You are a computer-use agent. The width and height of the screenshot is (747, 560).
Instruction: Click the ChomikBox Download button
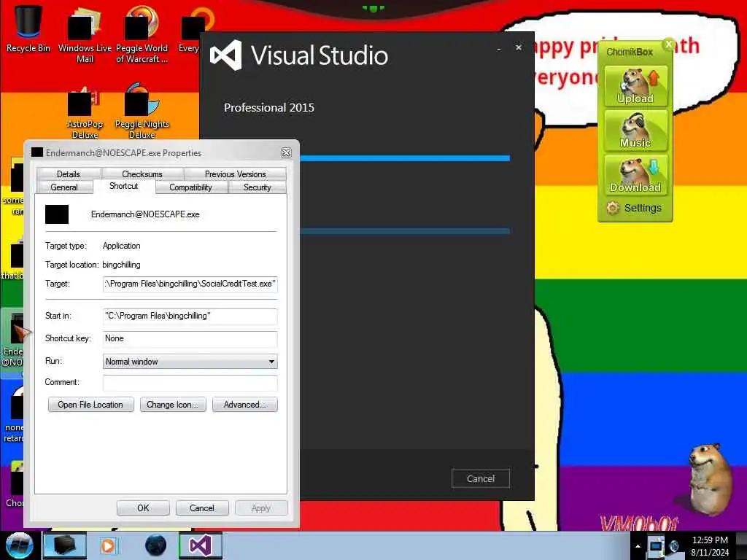[635, 175]
